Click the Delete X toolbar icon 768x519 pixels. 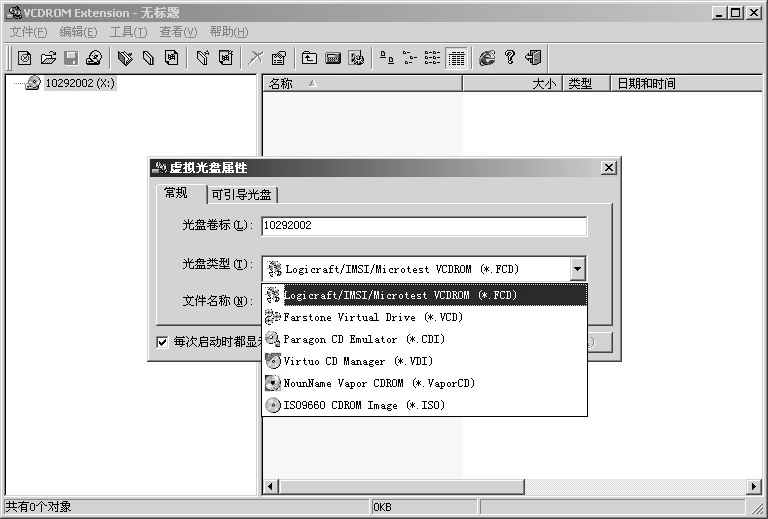pos(255,58)
